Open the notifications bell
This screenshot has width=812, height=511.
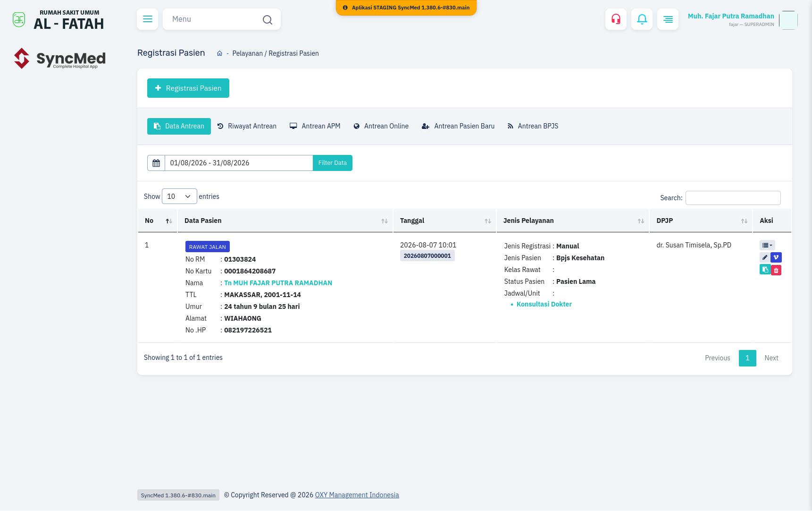tap(642, 19)
